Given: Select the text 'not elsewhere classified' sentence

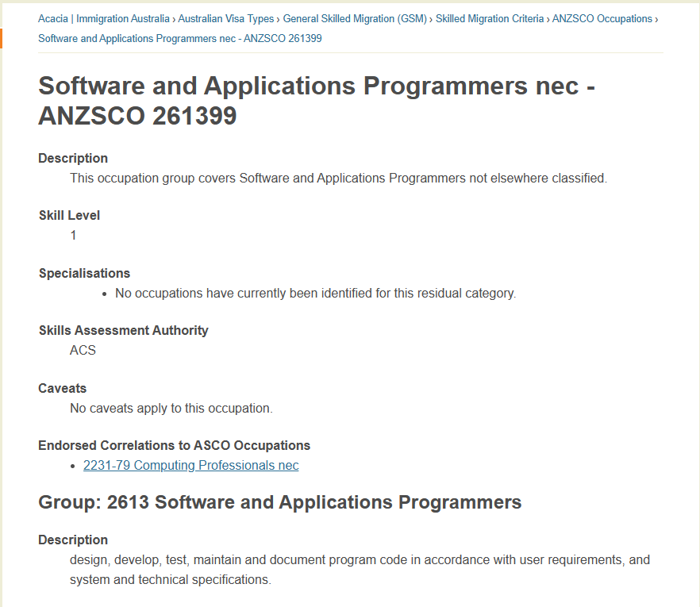Looking at the screenshot, I should point(338,178).
